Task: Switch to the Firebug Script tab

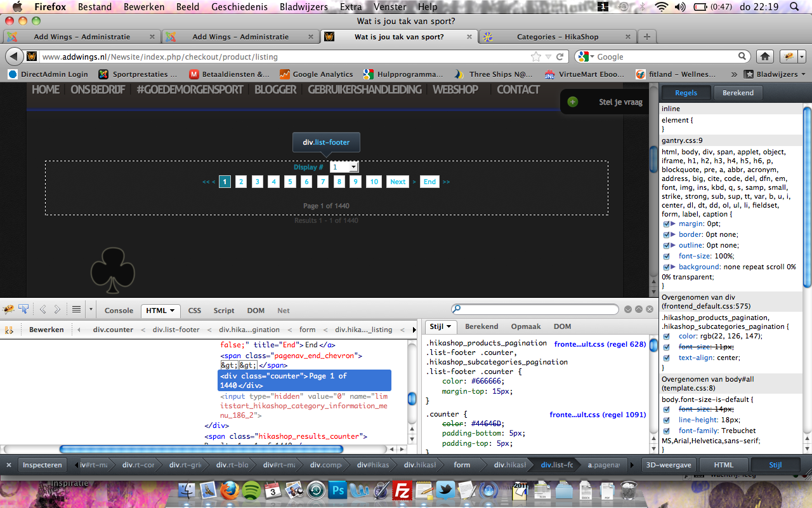Action: [x=224, y=311]
